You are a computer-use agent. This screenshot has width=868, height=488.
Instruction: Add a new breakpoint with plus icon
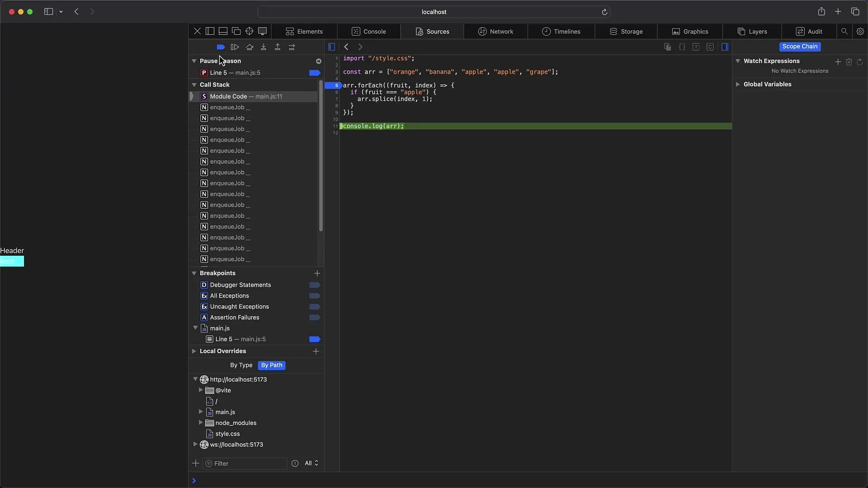pyautogui.click(x=317, y=273)
